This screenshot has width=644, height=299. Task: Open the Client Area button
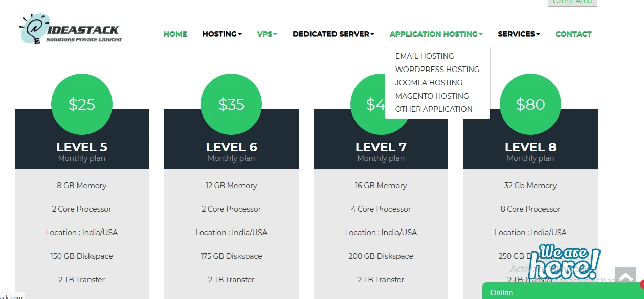click(x=572, y=2)
